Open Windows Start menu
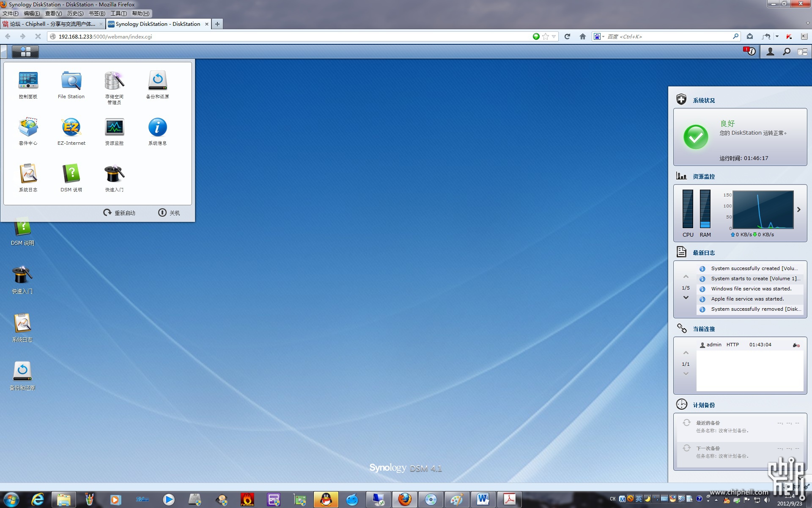Viewport: 812px width, 508px height. tap(11, 500)
